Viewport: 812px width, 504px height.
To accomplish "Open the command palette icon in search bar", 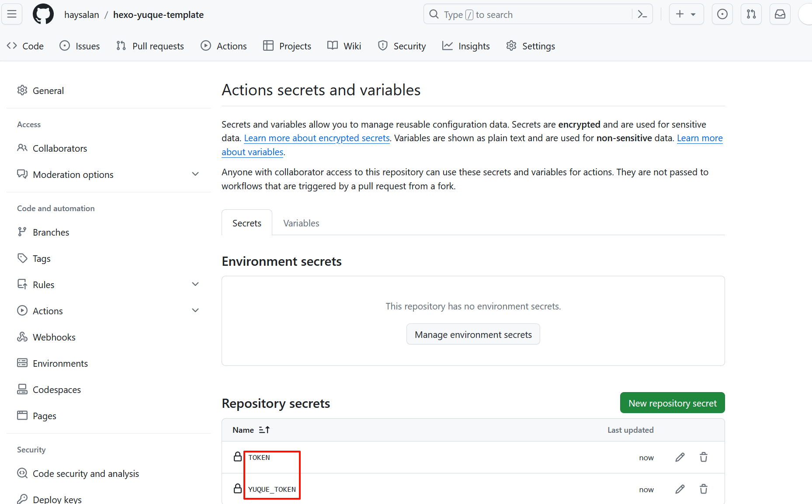I will (642, 14).
